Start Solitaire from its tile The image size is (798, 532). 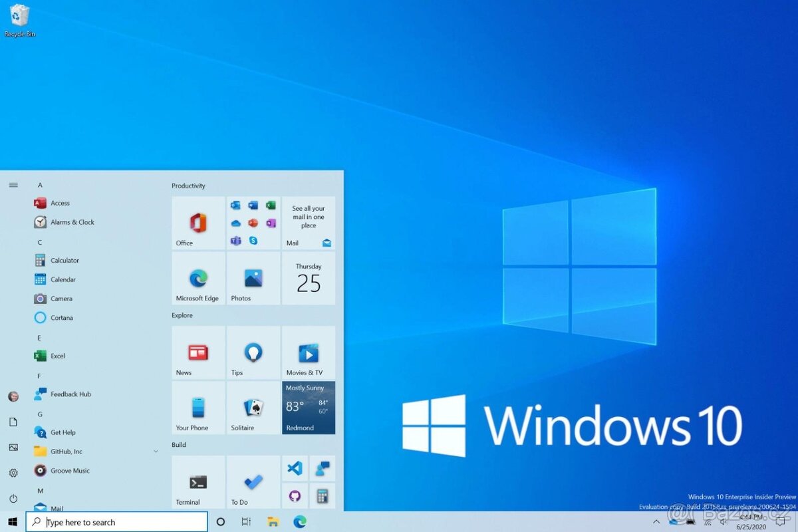point(253,408)
